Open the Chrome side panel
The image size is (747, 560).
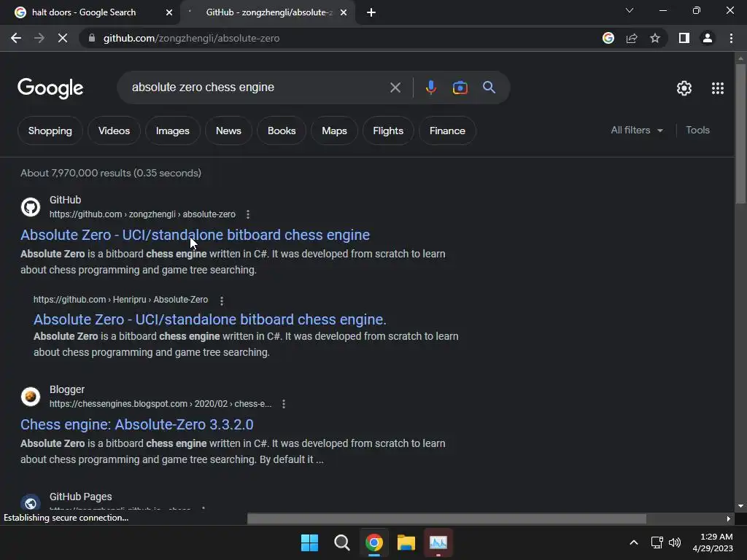coord(684,38)
